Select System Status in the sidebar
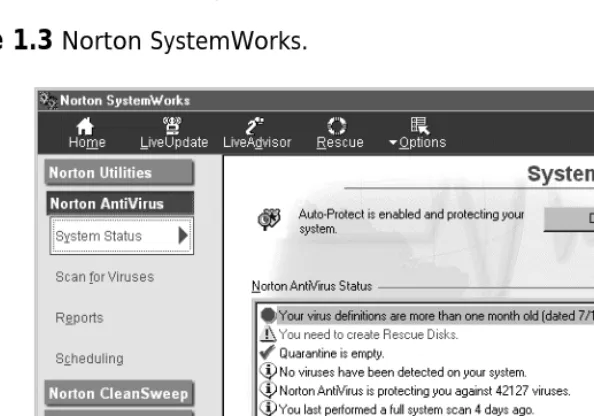This screenshot has width=594, height=416. click(122, 235)
